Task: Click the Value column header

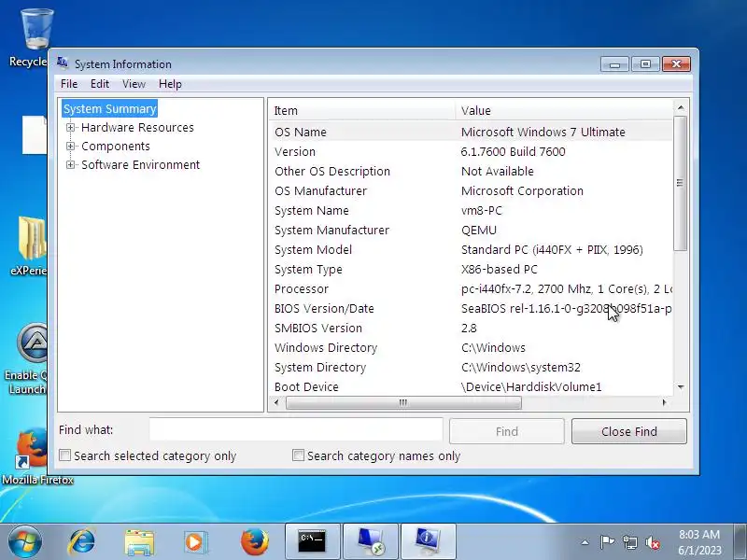Action: (564, 110)
